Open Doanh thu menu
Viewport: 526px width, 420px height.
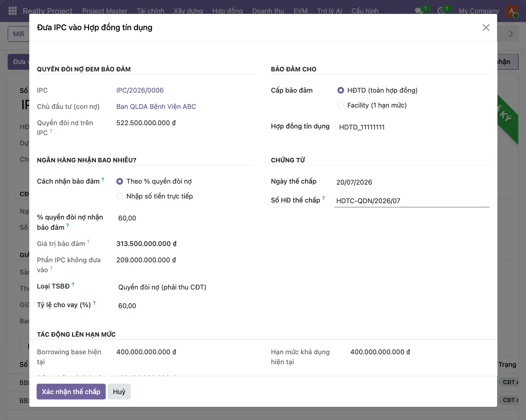point(268,11)
